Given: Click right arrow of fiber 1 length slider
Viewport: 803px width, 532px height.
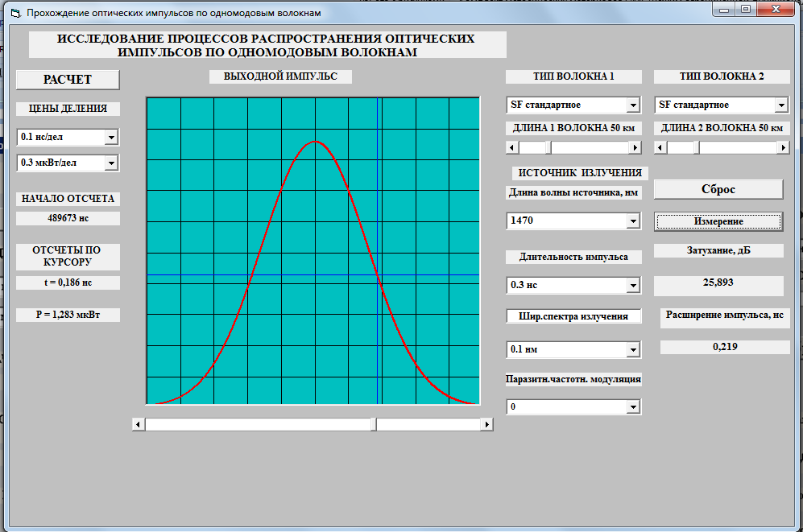Looking at the screenshot, I should (635, 148).
